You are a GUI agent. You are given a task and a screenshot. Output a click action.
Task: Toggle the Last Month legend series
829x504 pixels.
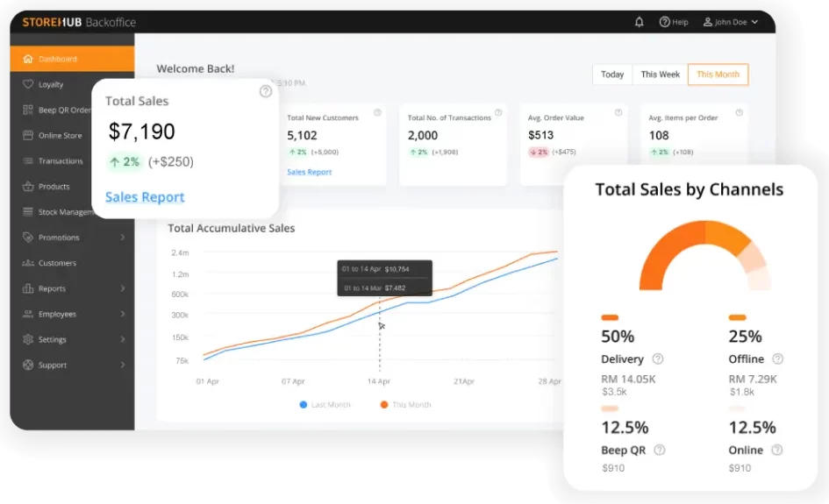click(325, 405)
